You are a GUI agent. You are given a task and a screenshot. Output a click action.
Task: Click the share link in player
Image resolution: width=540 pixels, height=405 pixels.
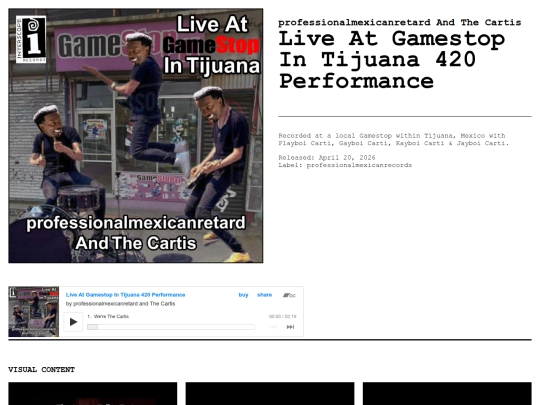[x=264, y=295]
